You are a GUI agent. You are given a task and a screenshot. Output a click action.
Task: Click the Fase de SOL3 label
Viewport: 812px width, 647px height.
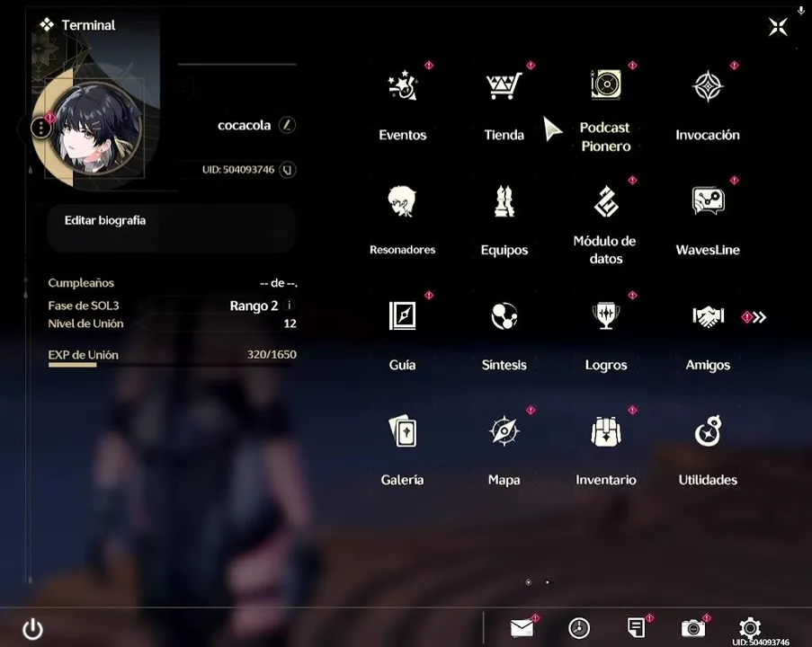coord(84,306)
